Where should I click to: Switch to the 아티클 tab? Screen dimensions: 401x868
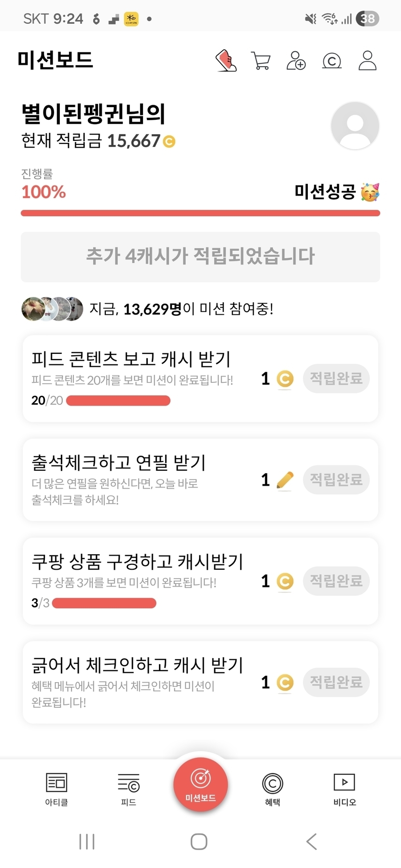(57, 789)
